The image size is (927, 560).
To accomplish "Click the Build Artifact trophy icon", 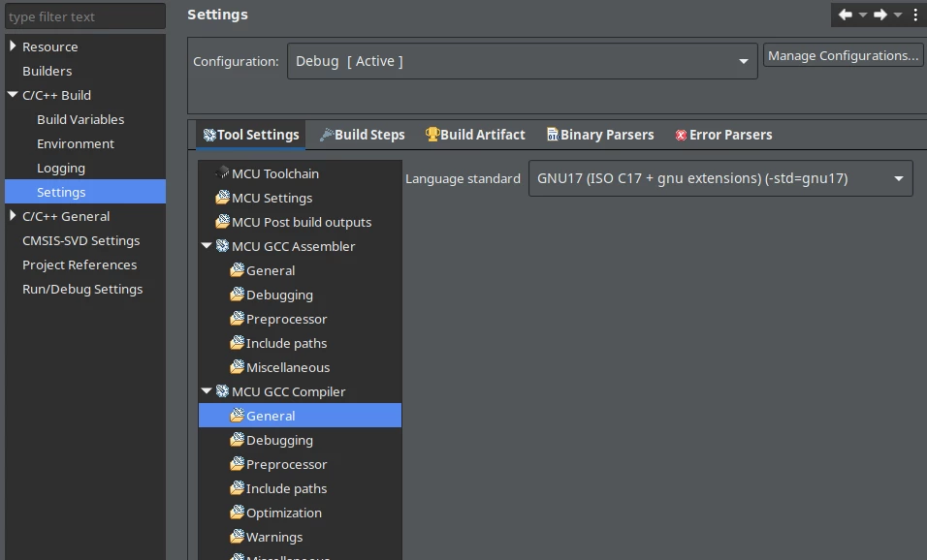I will (x=432, y=135).
